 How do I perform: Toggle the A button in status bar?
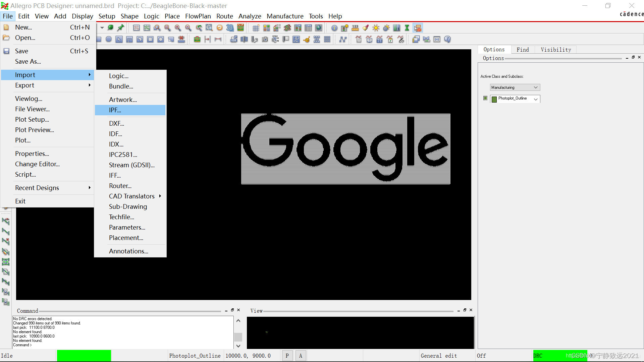pos(301,356)
